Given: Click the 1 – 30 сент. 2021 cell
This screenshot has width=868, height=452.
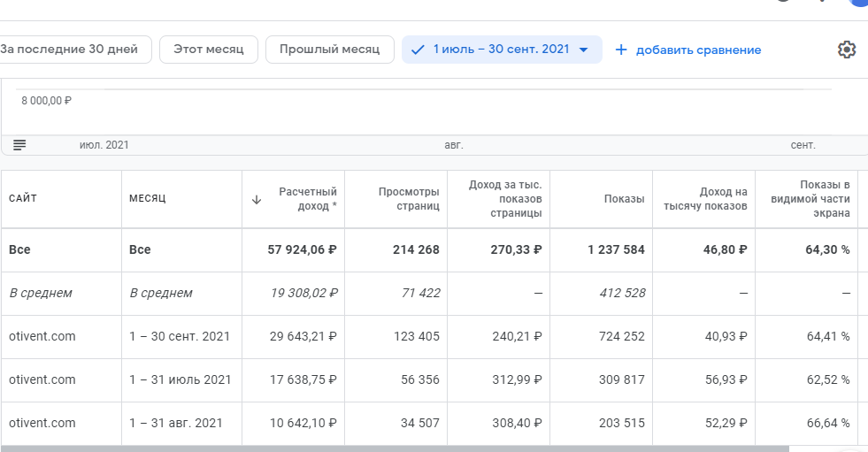Looking at the screenshot, I should click(180, 336).
